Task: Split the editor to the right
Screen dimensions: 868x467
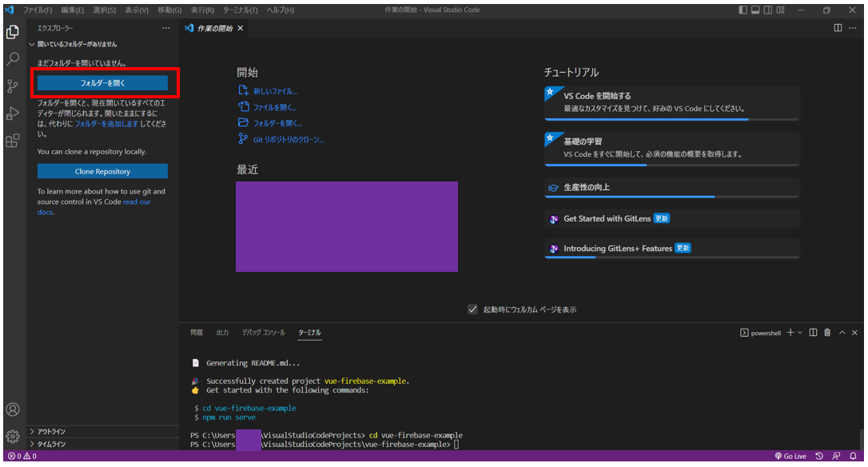Action: coord(838,28)
